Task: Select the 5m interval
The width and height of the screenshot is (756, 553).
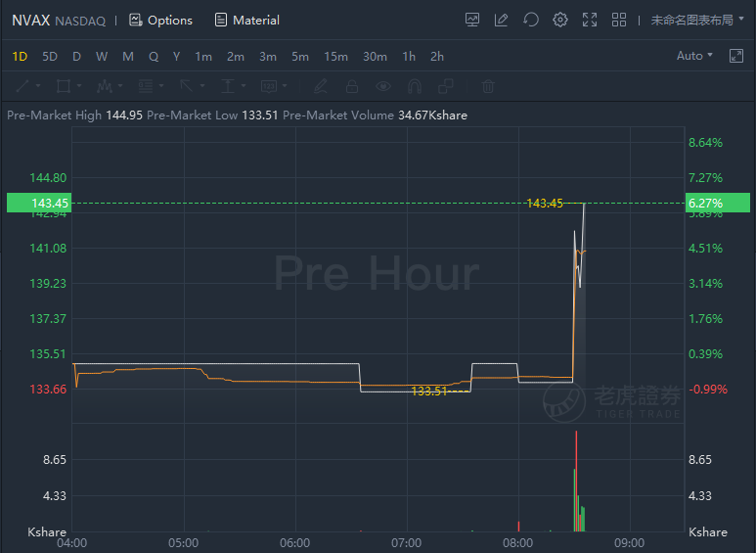Action: point(300,57)
